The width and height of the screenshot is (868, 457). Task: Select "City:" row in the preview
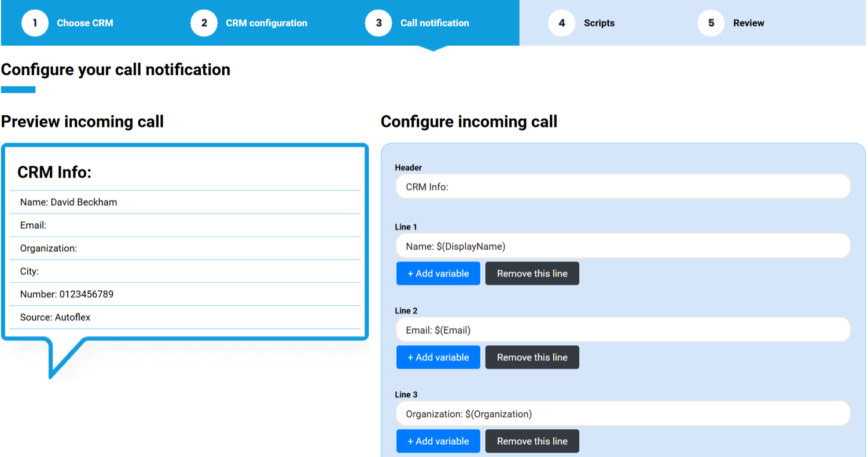click(x=185, y=271)
